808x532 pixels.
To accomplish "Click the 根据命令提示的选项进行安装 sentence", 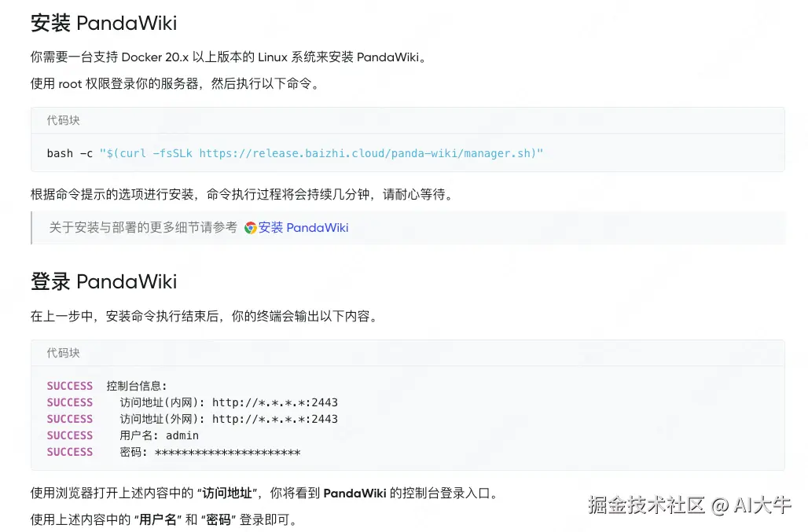I will point(243,195).
